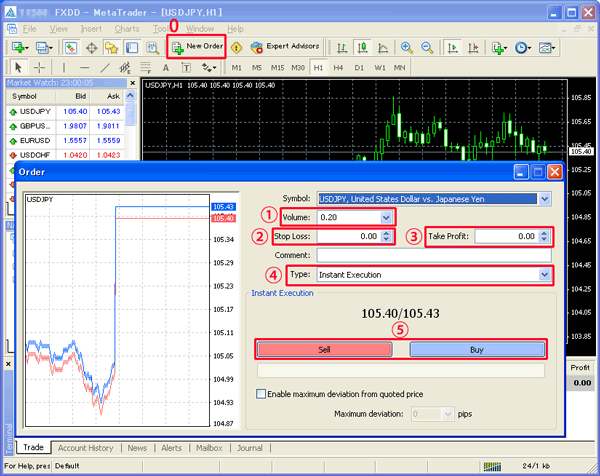This screenshot has width=600, height=476.
Task: Switch to the News tab
Action: coord(137,448)
